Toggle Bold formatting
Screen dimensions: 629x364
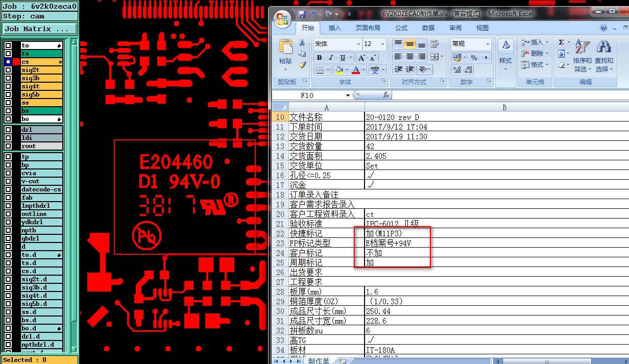[319, 58]
